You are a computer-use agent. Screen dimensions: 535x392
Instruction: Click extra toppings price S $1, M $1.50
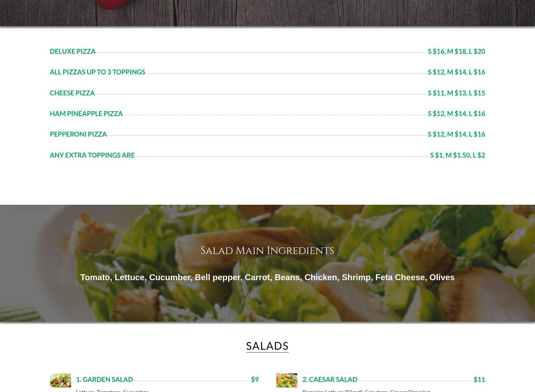[457, 155]
